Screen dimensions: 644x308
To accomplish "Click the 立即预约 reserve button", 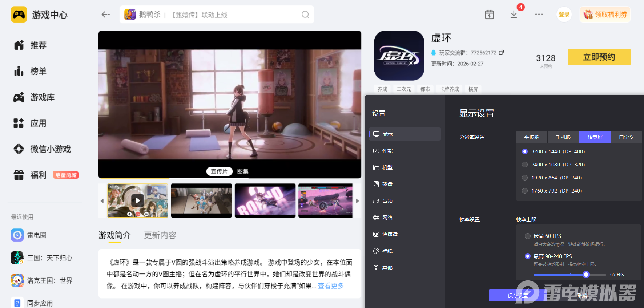I will point(599,57).
